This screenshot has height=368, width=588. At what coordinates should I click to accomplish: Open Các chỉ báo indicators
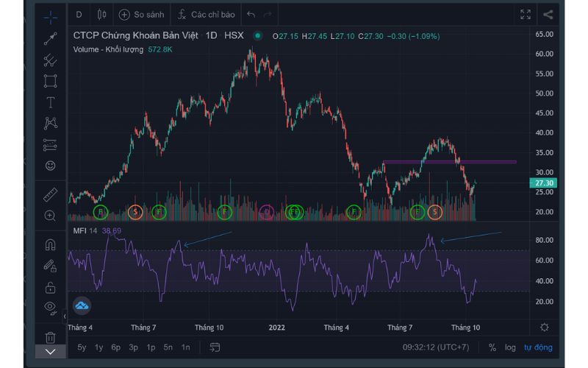pyautogui.click(x=205, y=14)
